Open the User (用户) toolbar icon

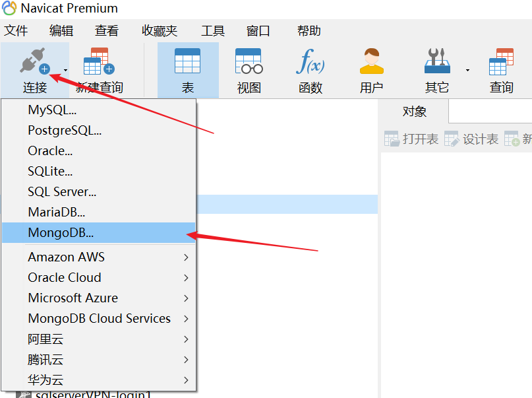tap(372, 61)
